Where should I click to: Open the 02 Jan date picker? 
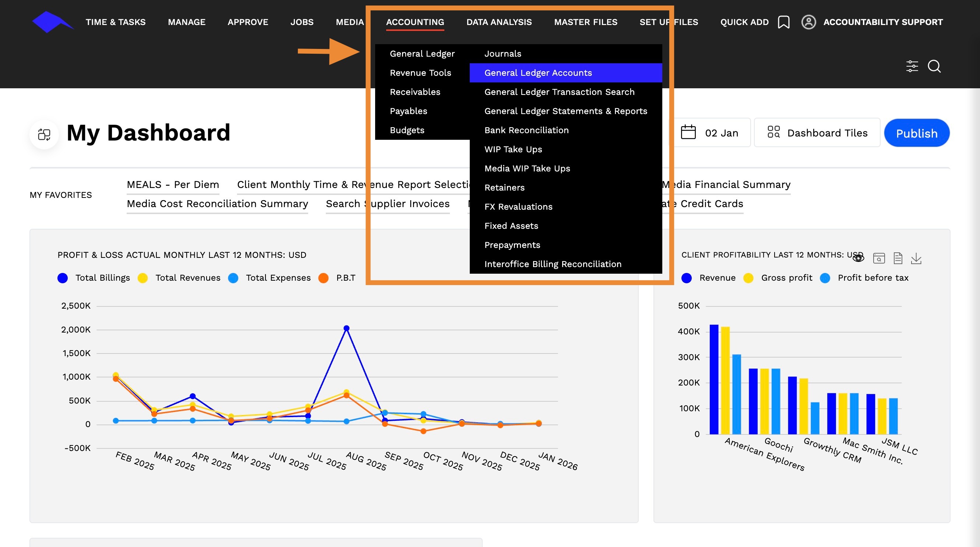pyautogui.click(x=709, y=133)
